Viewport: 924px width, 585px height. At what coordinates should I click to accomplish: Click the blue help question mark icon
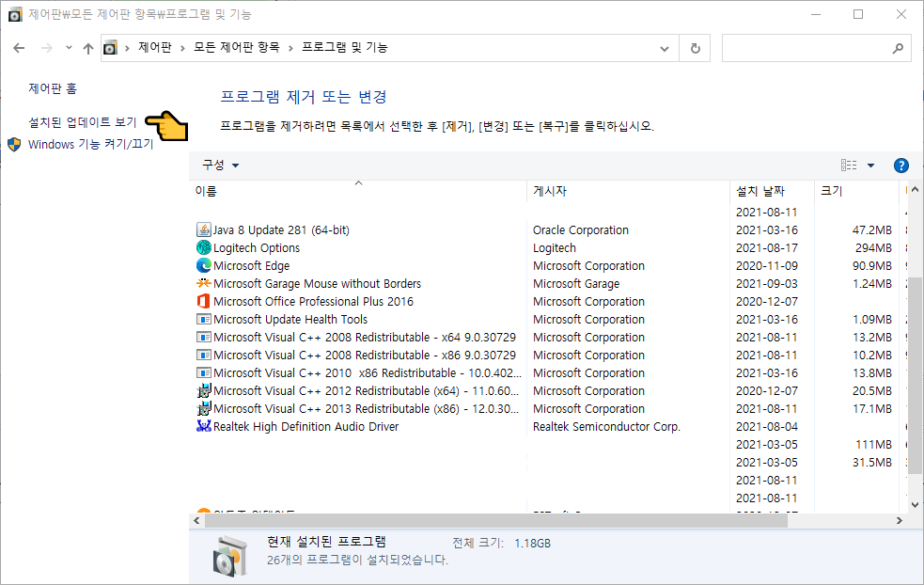coord(901,166)
